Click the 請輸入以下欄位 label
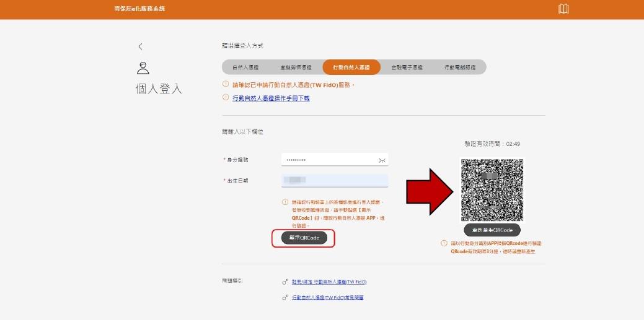Screen dimensions: 644x320 pos(242,132)
